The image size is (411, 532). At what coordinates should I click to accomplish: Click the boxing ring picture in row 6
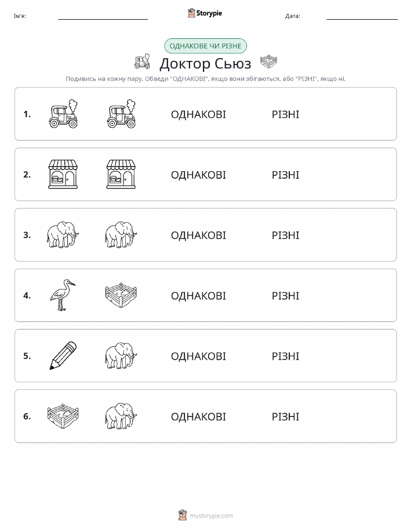(63, 416)
